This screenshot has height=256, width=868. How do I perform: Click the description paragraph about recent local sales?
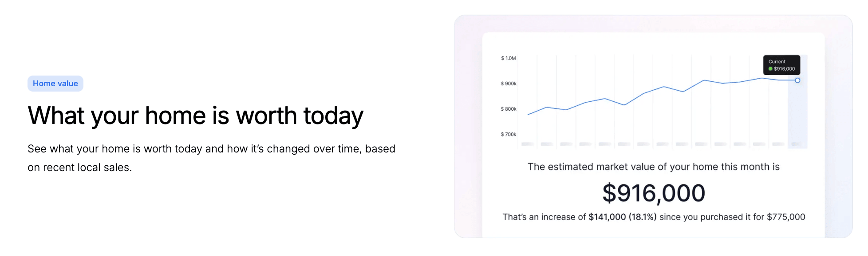tap(211, 158)
